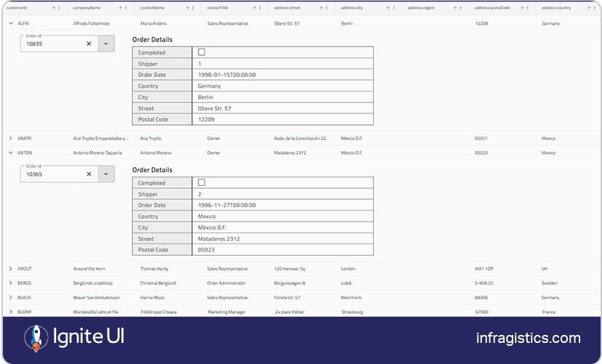Collapse the ALFKI customer row
Viewport: 602px width, 364px height.
10,23
